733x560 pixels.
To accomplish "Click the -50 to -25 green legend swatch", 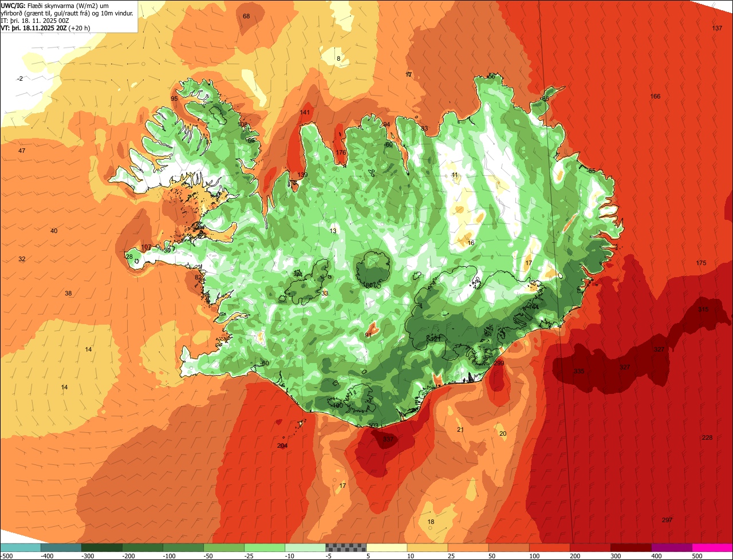I will point(224,547).
